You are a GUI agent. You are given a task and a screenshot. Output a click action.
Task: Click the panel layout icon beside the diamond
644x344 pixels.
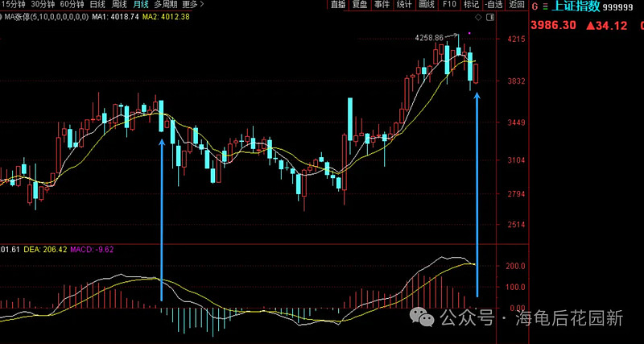pos(489,17)
